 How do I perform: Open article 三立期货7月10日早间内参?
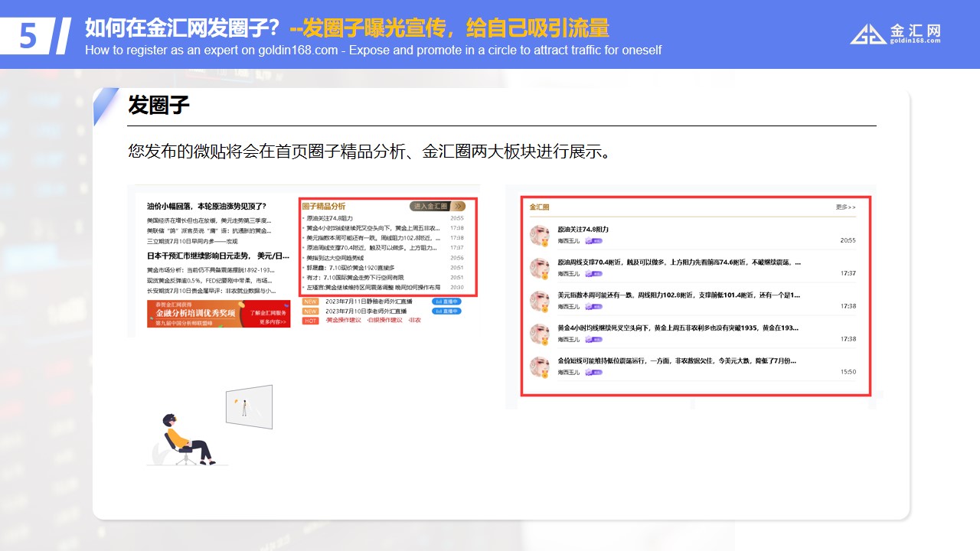click(x=192, y=241)
